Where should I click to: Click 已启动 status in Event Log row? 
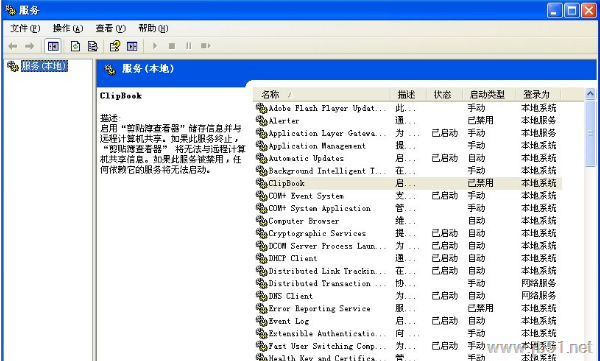[x=445, y=321]
